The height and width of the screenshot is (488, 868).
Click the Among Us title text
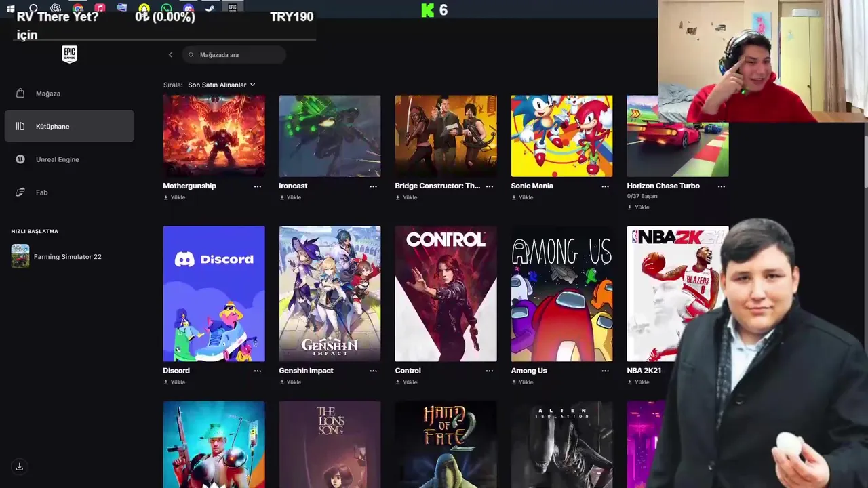point(528,371)
